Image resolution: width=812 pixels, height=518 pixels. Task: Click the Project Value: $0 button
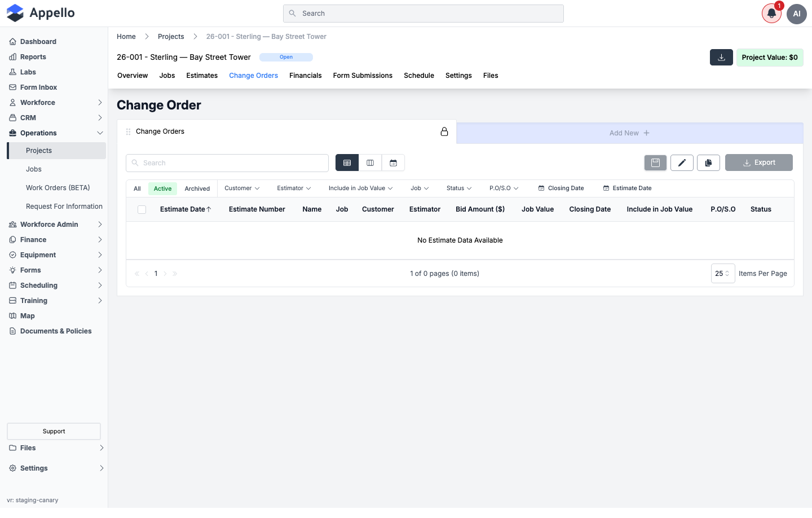(770, 58)
